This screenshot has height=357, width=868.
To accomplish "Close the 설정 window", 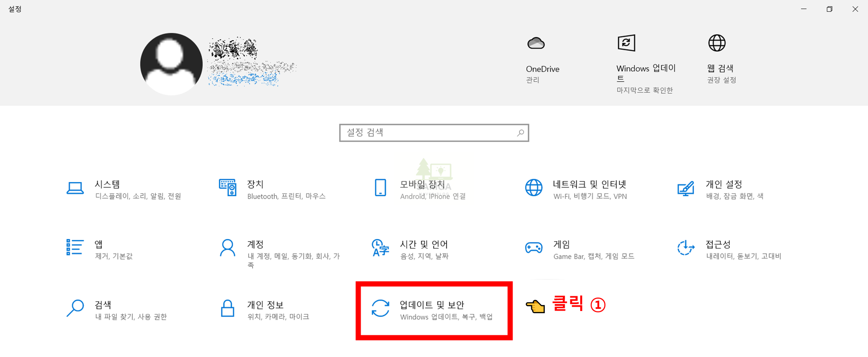I will point(855,9).
